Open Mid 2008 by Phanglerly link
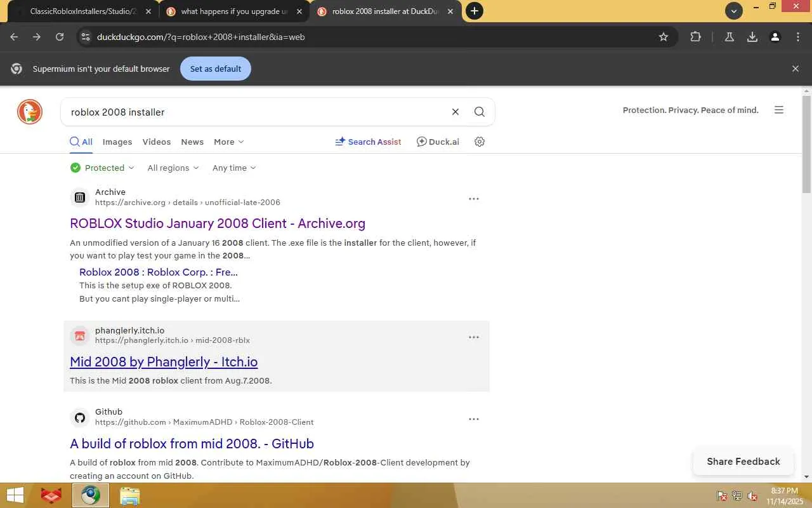This screenshot has height=508, width=812. pos(164,362)
